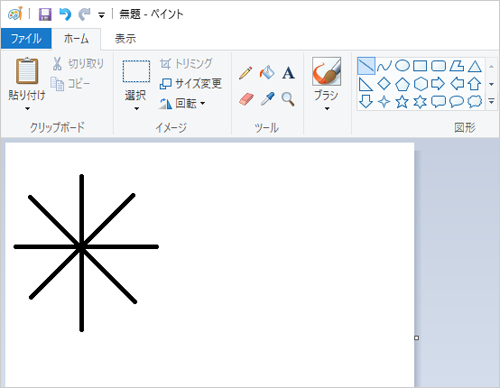Image resolution: width=500 pixels, height=388 pixels.
Task: Select the Right triangle shape
Action: click(x=366, y=84)
